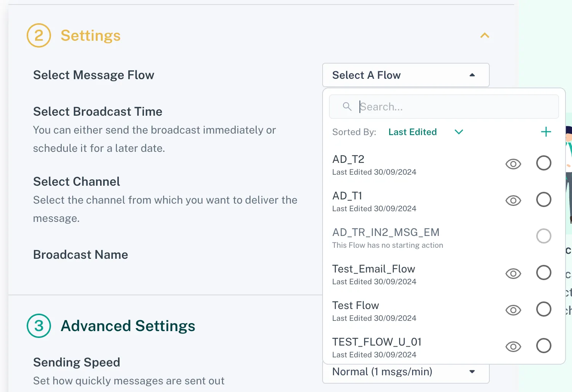The image size is (572, 392).
Task: Preview the AD_T2 flow via eye icon
Action: pyautogui.click(x=513, y=164)
